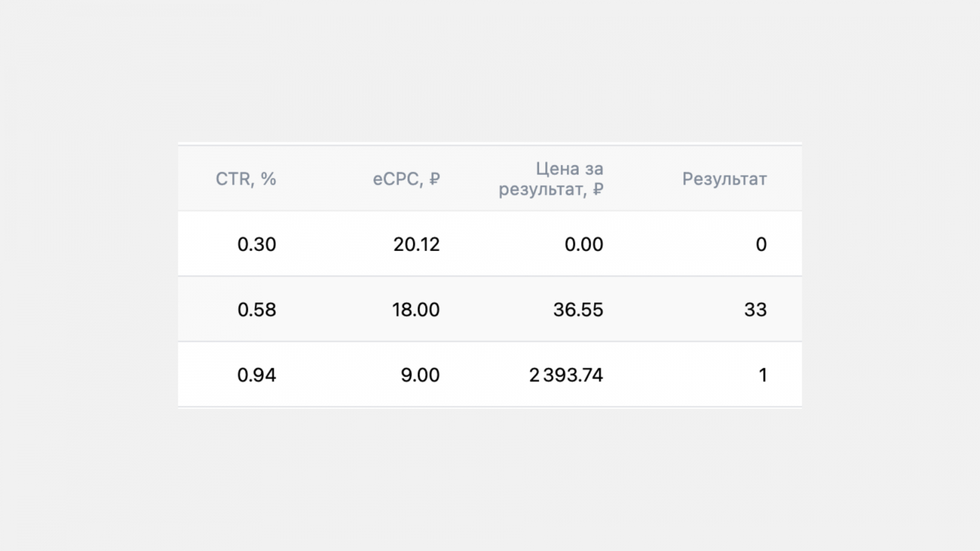Sort by the Результат column header

point(724,179)
